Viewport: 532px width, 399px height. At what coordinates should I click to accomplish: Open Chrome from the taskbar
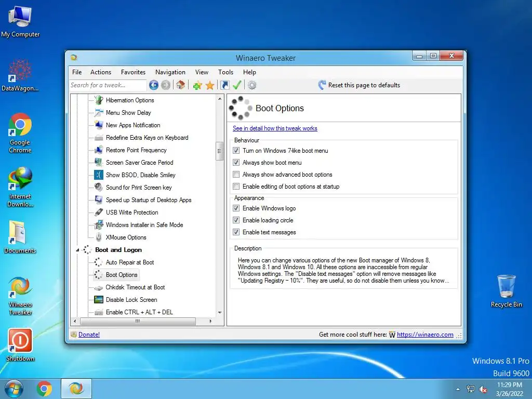[x=45, y=389]
